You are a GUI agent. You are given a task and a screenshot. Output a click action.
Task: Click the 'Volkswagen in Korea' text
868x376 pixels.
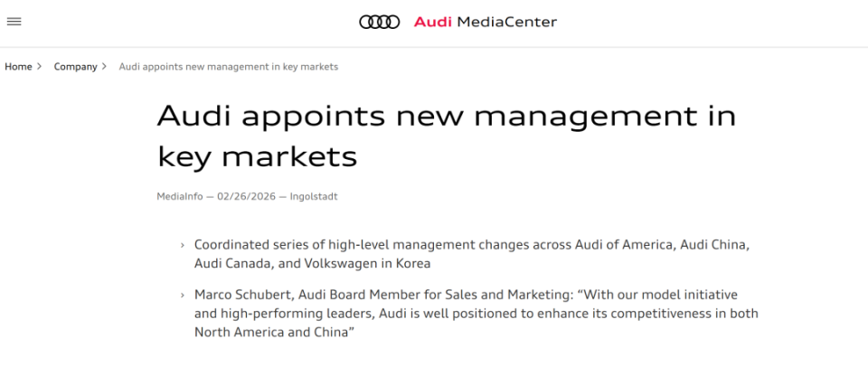coord(369,264)
